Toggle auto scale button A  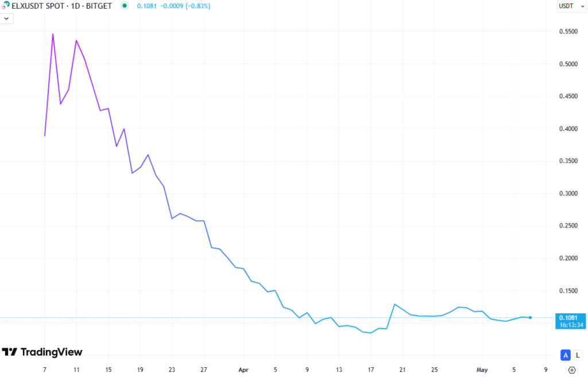pos(565,355)
